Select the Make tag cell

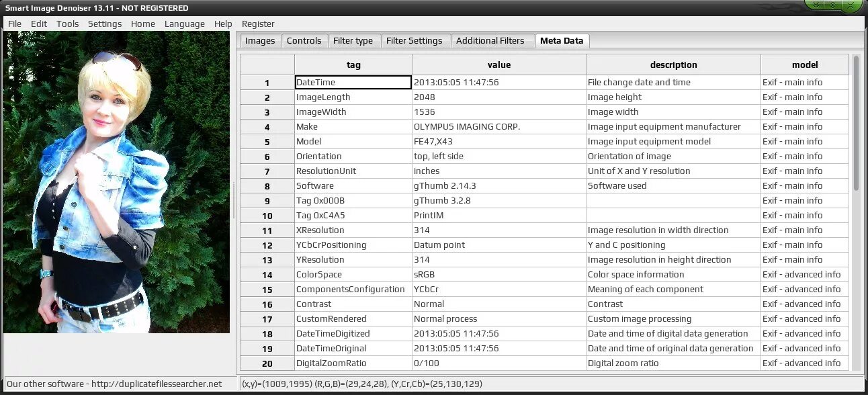[x=353, y=127]
